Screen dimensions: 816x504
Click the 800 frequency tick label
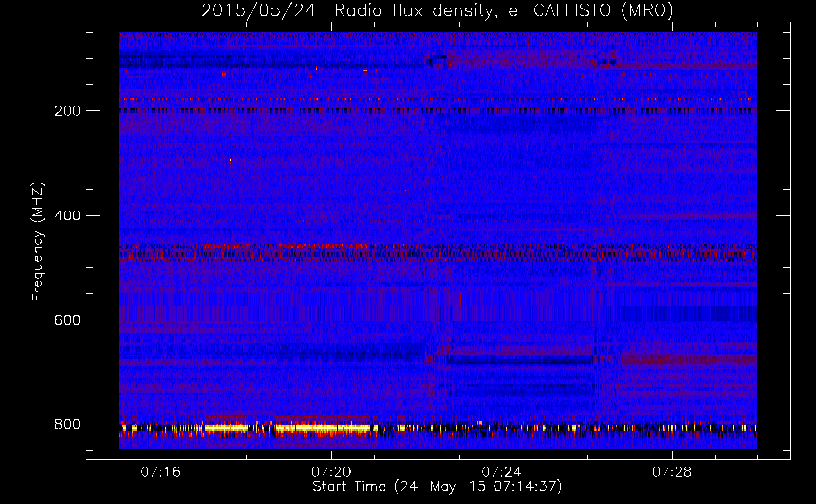coord(67,424)
